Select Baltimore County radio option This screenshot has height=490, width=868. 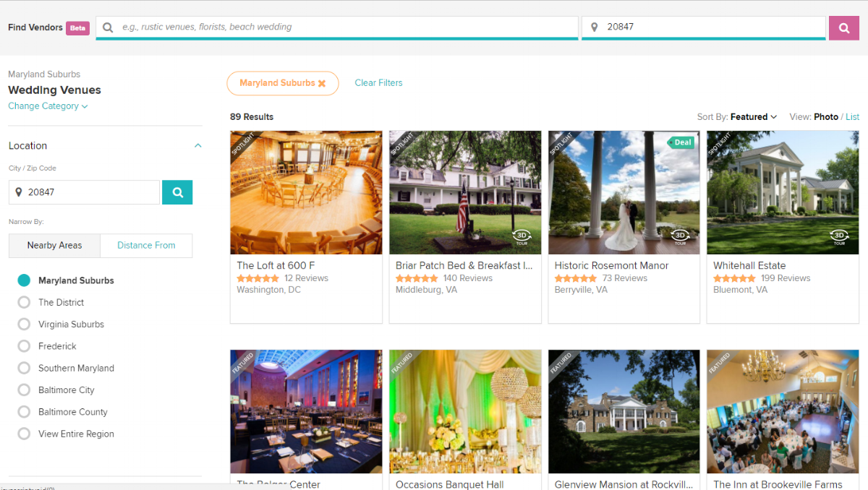(24, 412)
